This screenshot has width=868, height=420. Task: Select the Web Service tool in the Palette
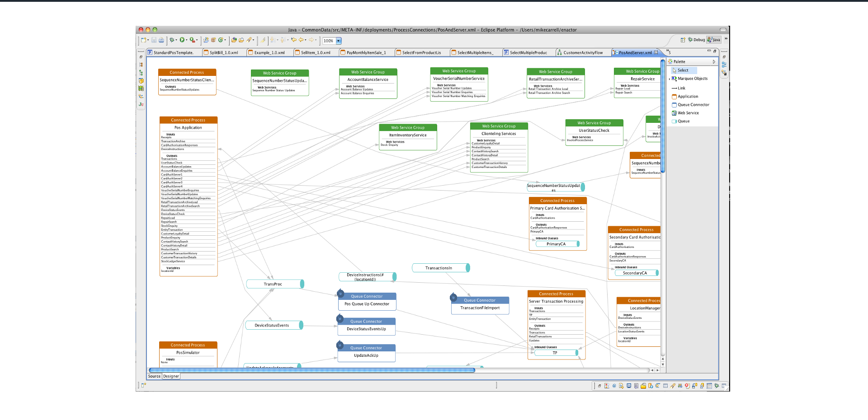688,113
